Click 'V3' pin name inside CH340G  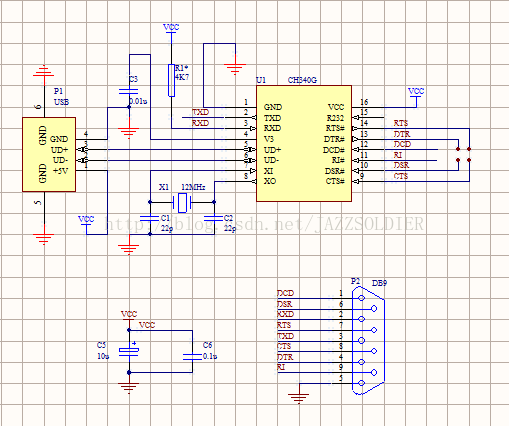pyautogui.click(x=269, y=139)
